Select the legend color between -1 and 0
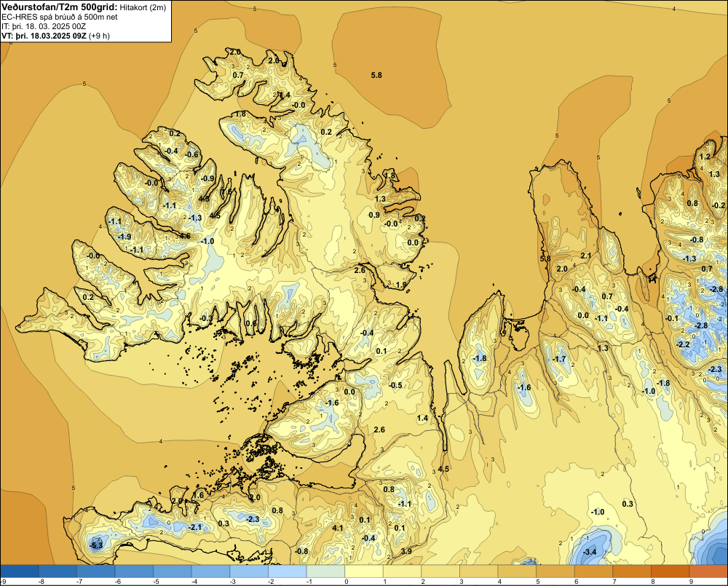Screen dimensions: 728x586 326,571
